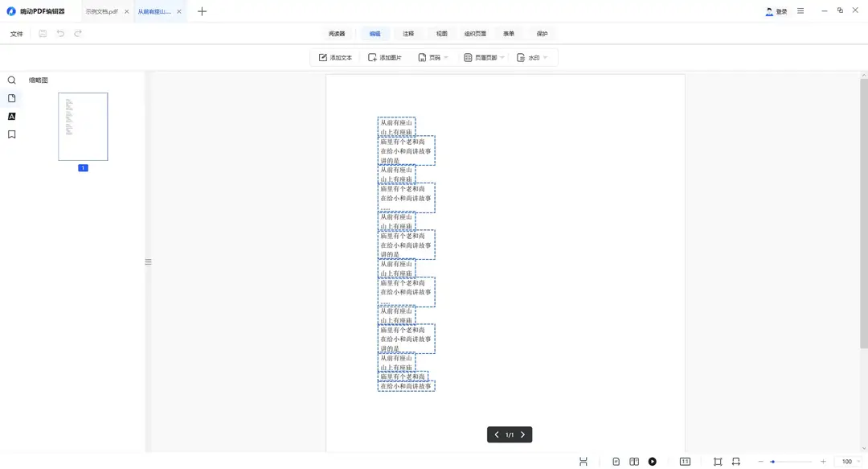Click the fit width icon
Viewport: 868px width, 469px height.
735,461
